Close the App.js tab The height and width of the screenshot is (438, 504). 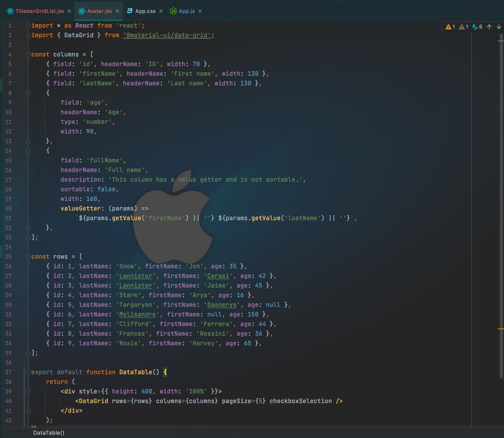point(200,11)
